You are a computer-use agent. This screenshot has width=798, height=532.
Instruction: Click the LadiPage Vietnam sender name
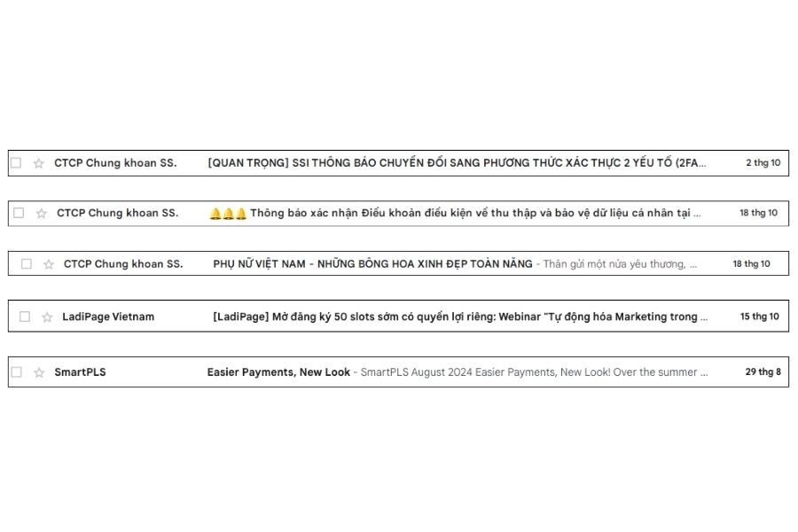click(x=108, y=317)
